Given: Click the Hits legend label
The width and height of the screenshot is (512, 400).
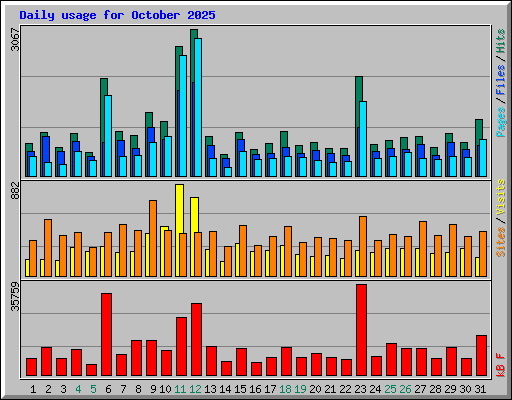Looking at the screenshot, I should tap(501, 41).
